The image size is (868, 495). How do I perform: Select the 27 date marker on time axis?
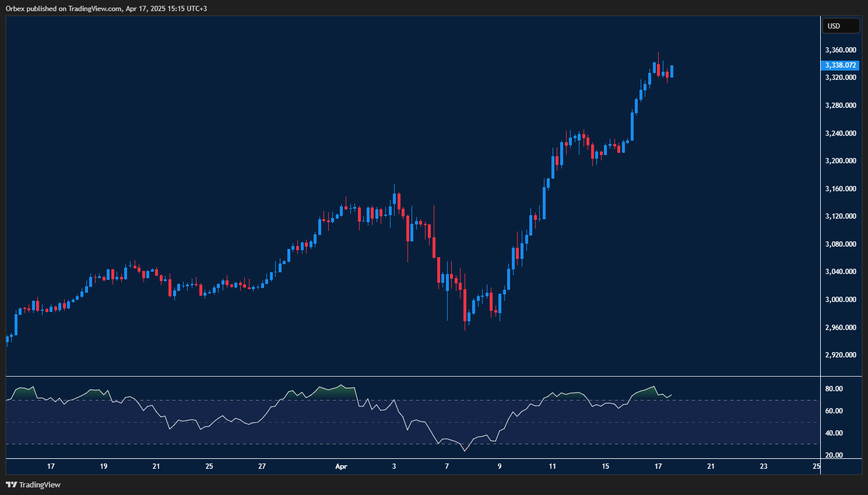(x=262, y=466)
